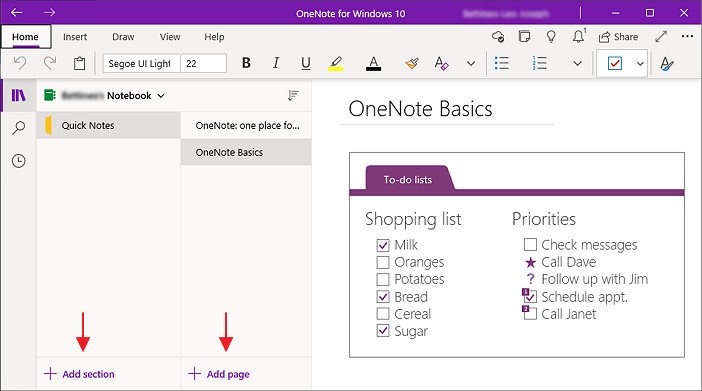702x391 pixels.
Task: Insert a numbered list
Action: 539,63
